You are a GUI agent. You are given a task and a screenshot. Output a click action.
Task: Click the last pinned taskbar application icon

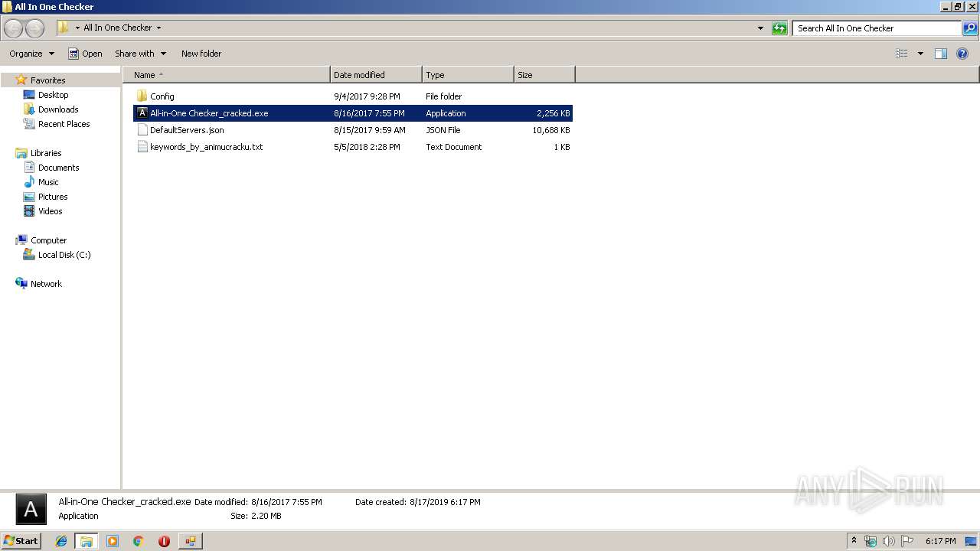click(190, 541)
